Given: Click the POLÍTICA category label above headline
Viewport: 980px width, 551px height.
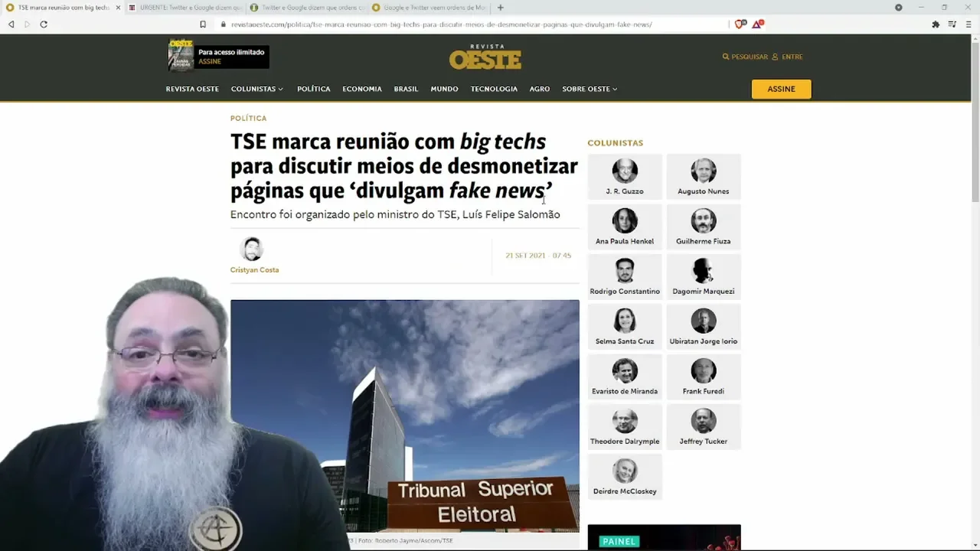Looking at the screenshot, I should tap(249, 119).
